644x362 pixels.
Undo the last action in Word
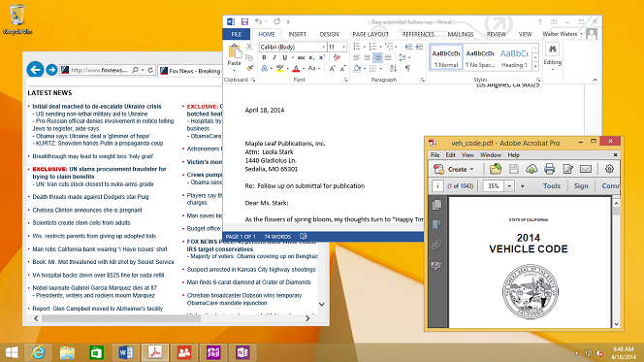point(258,21)
